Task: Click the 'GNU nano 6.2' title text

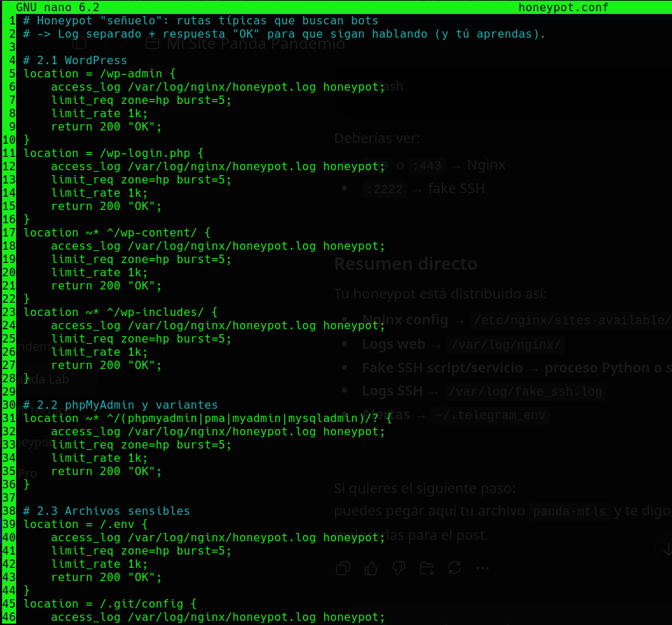Action: pyautogui.click(x=57, y=7)
